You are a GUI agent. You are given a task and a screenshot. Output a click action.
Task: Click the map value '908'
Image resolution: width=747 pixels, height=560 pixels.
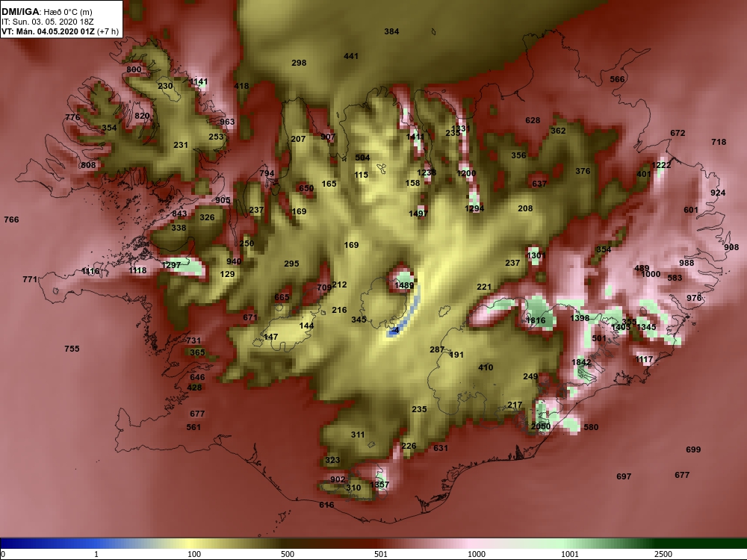(x=731, y=248)
